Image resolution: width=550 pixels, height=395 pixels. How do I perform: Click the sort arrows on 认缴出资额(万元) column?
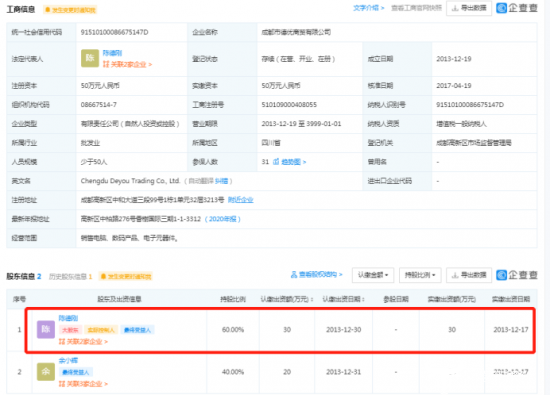312,299
